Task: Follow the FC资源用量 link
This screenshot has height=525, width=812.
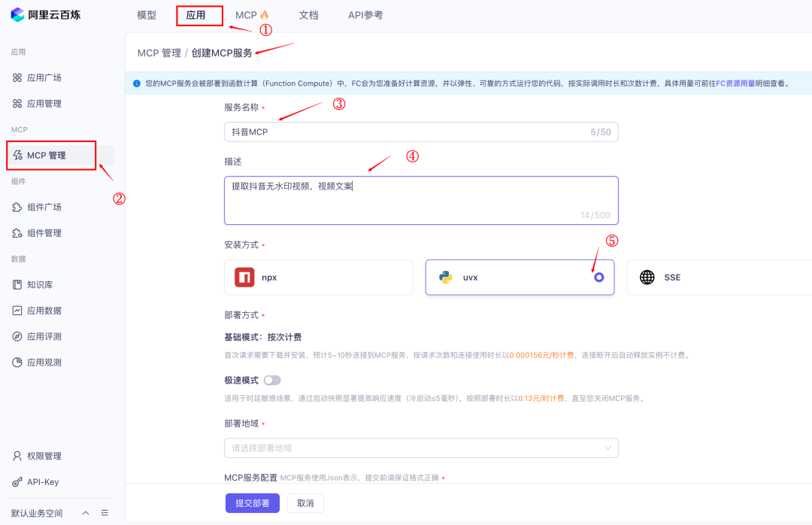Action: click(735, 83)
